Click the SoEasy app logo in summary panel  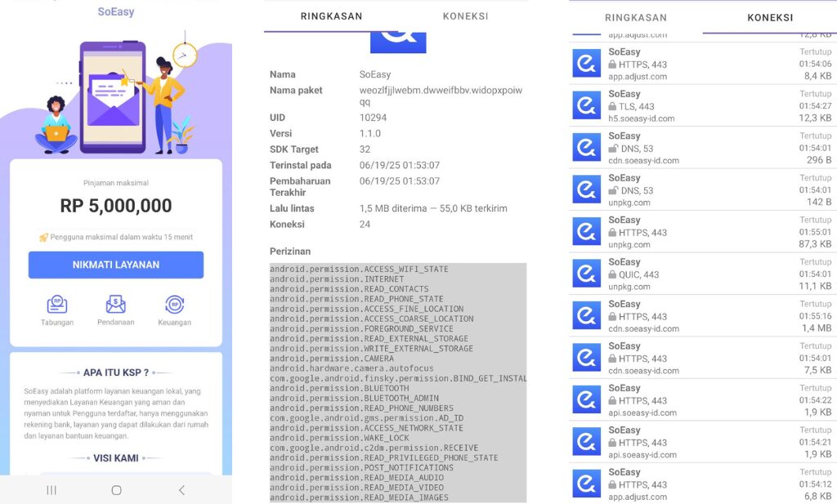(x=398, y=42)
